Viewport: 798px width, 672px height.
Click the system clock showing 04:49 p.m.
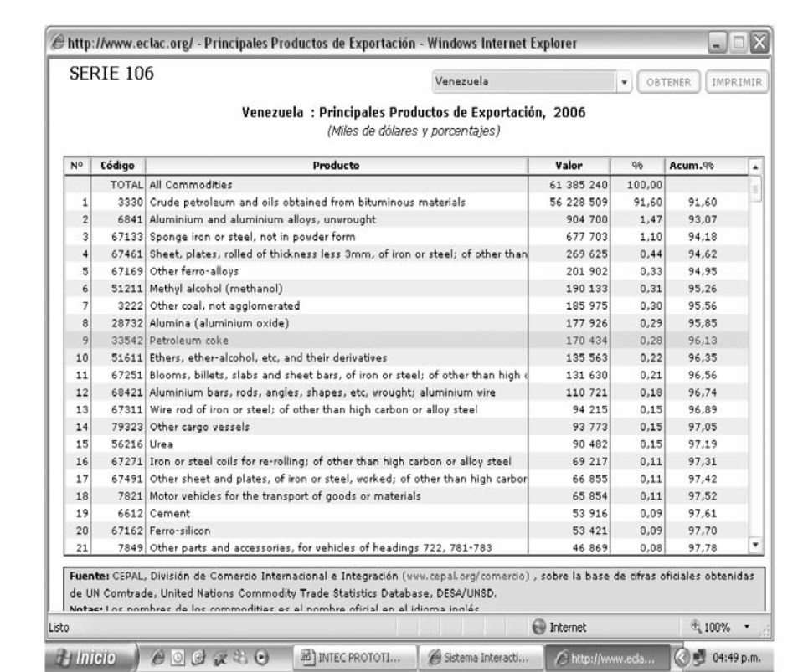(736, 658)
